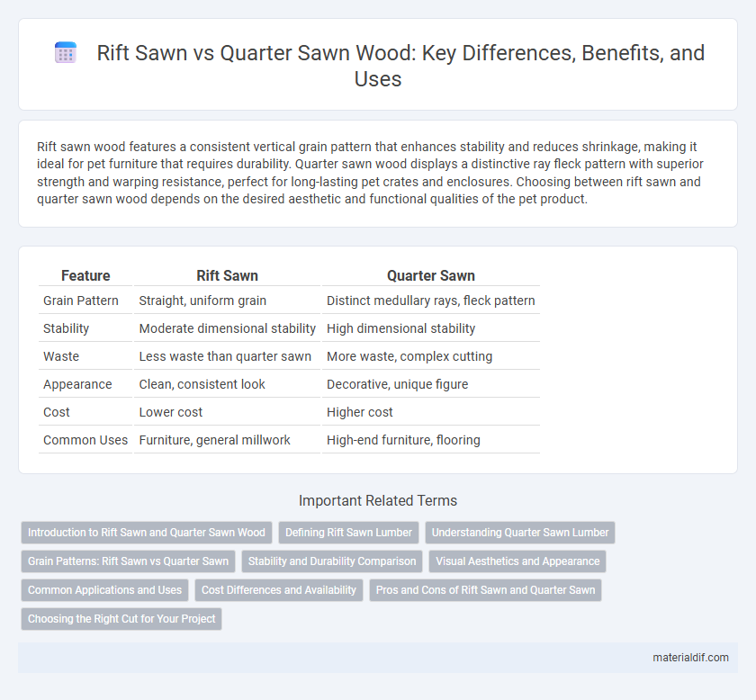The image size is (756, 700).
Task: Click the 'Common Uses' row label
Action: [85, 440]
